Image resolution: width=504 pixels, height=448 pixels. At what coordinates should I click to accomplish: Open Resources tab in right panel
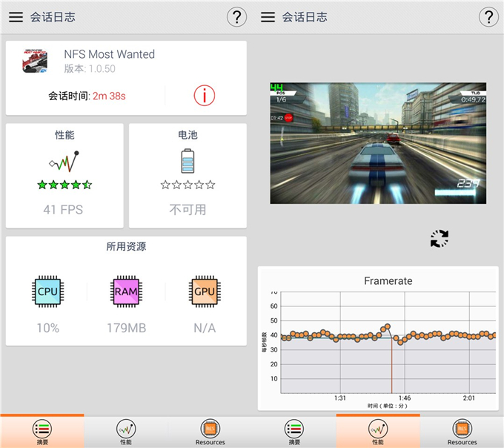click(x=462, y=432)
